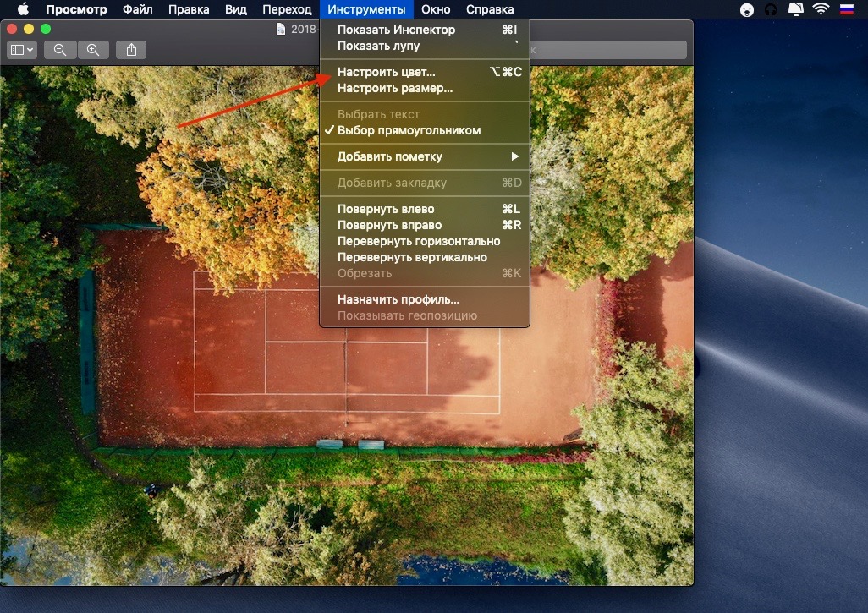This screenshot has height=613, width=868.
Task: Open the Apple menu icon
Action: tap(22, 9)
